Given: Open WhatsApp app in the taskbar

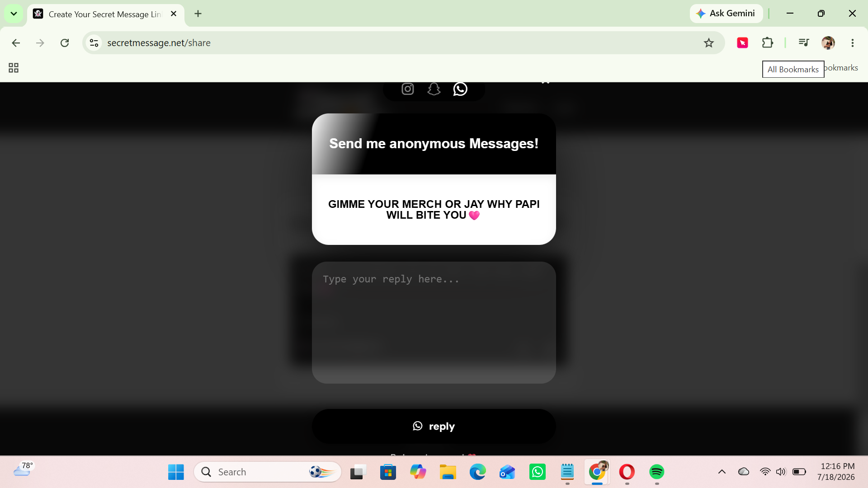Looking at the screenshot, I should point(537,472).
